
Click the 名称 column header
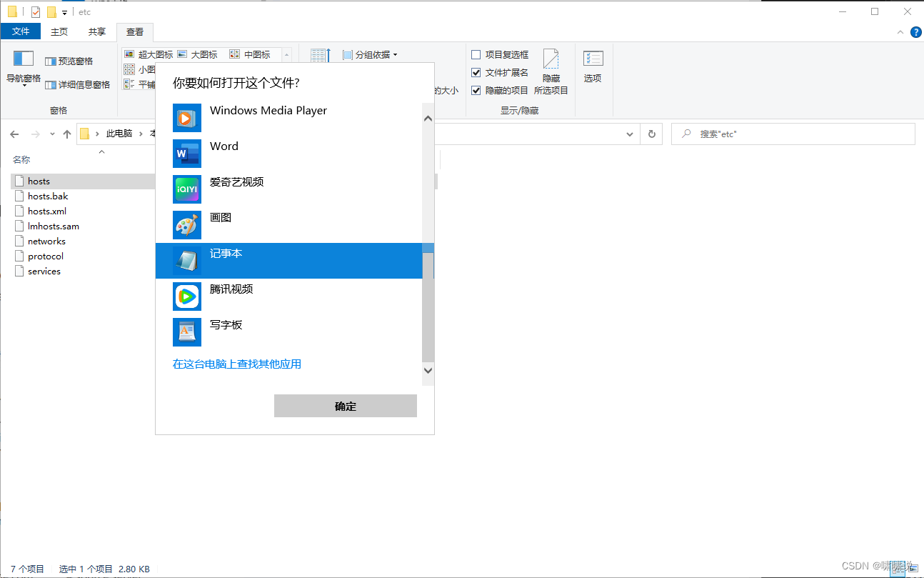21,159
